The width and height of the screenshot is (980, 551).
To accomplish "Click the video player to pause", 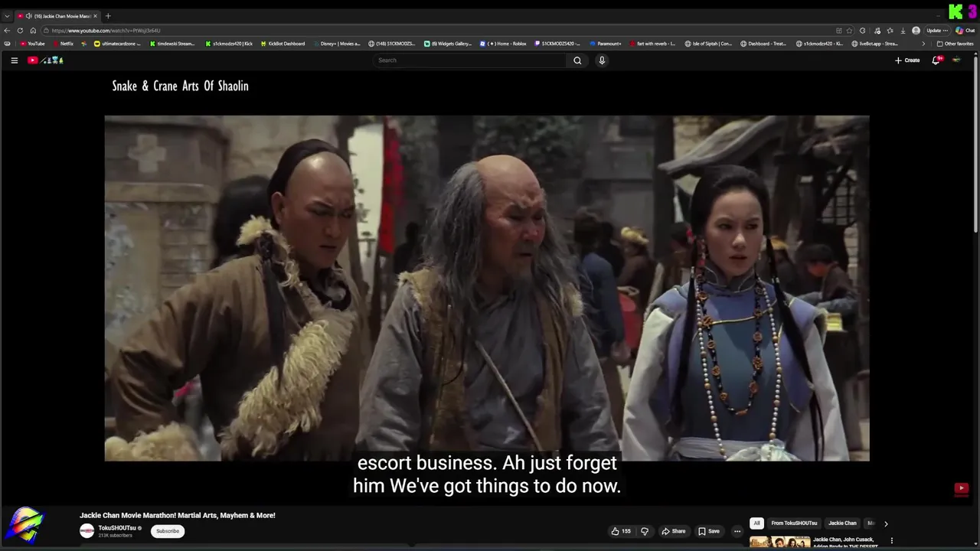I will coord(487,288).
